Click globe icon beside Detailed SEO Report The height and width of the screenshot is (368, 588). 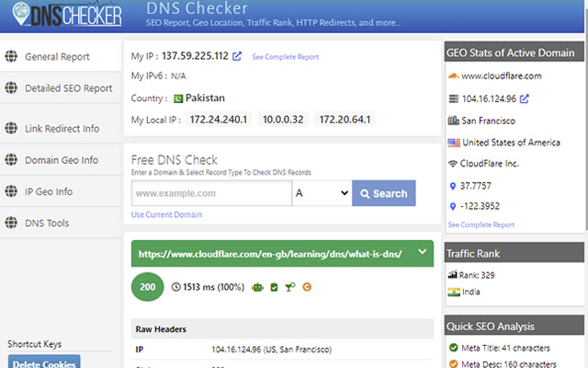tap(11, 88)
